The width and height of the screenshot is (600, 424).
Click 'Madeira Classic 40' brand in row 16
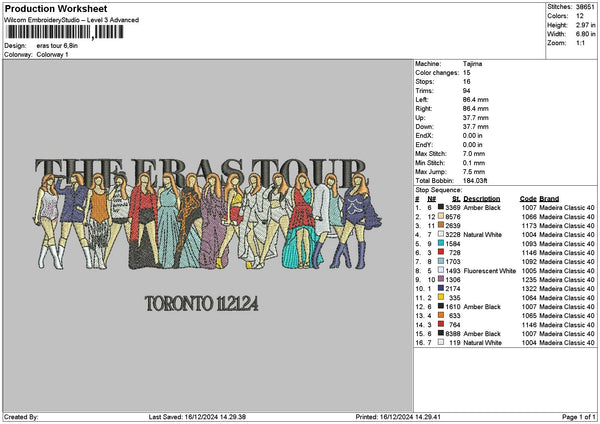click(x=567, y=342)
